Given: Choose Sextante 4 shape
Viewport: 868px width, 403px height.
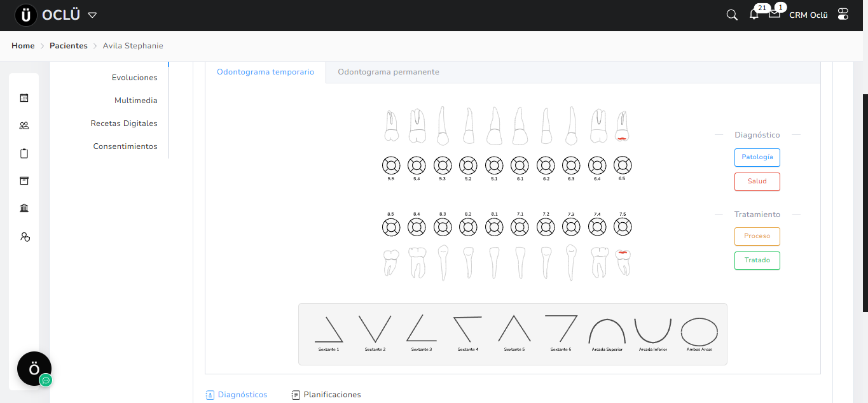Looking at the screenshot, I should pos(467,334).
